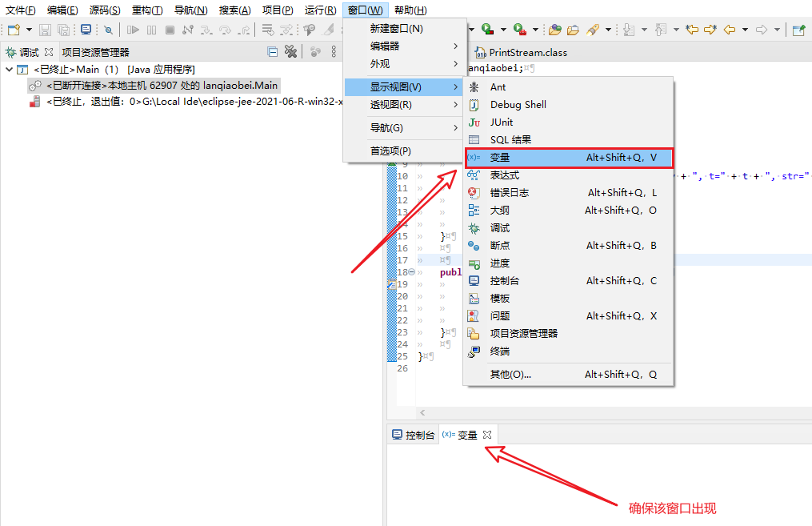This screenshot has height=526, width=812.
Task: Click 其他(O)... to browse more views
Action: (x=510, y=374)
